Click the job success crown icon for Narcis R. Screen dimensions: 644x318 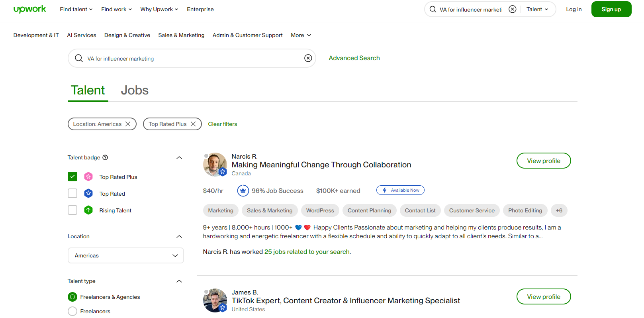[243, 190]
